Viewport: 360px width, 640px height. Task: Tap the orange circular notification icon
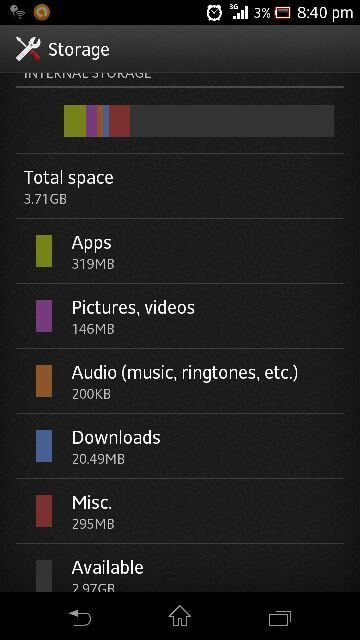click(x=41, y=12)
